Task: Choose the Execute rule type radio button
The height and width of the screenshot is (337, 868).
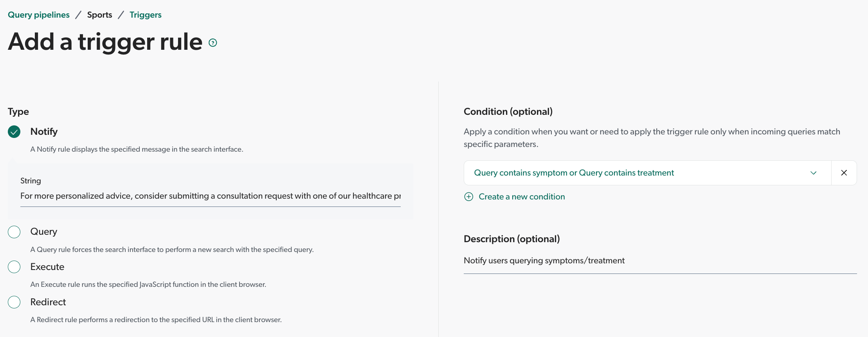Action: point(14,267)
